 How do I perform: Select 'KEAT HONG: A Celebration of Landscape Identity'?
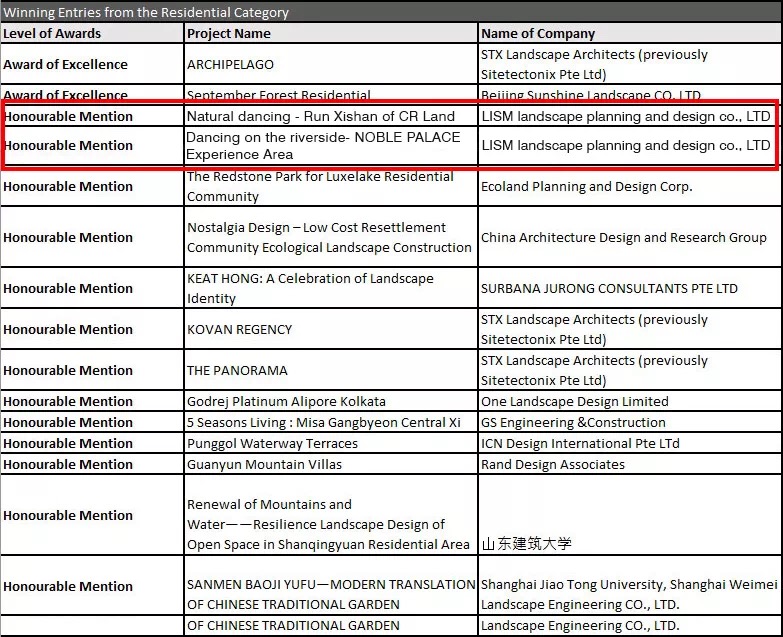coord(310,289)
